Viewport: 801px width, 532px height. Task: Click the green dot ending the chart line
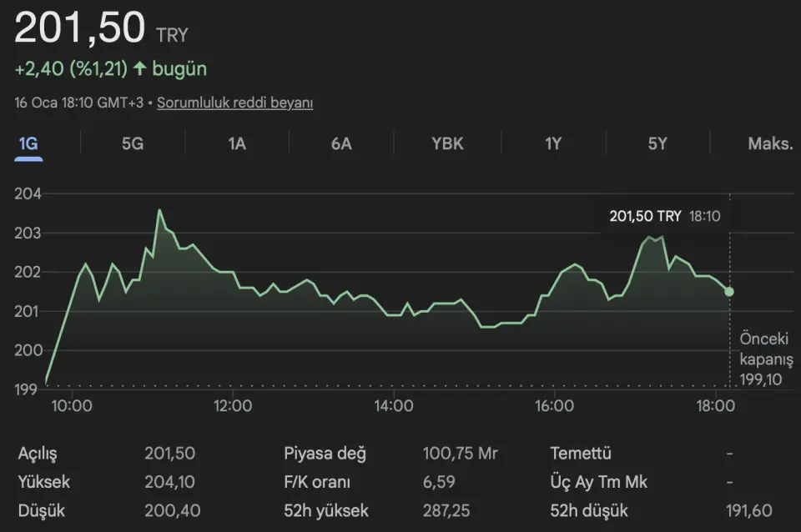[x=729, y=291]
